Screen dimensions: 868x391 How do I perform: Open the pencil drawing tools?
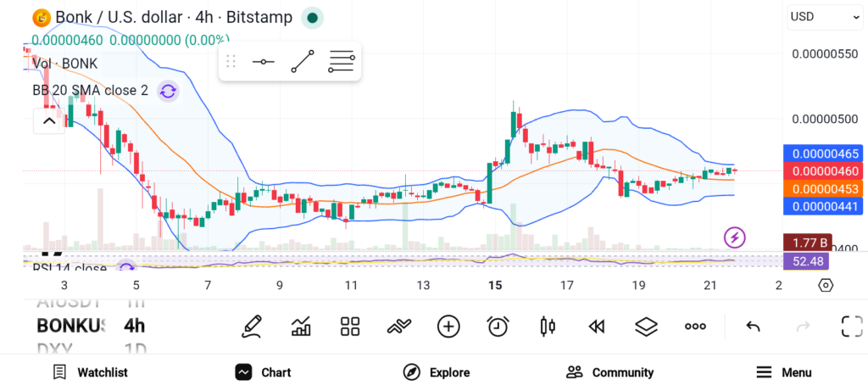(251, 327)
